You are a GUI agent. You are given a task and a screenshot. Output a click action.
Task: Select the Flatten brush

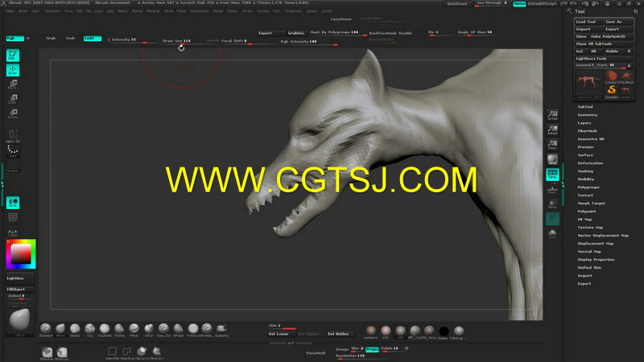coord(119,329)
